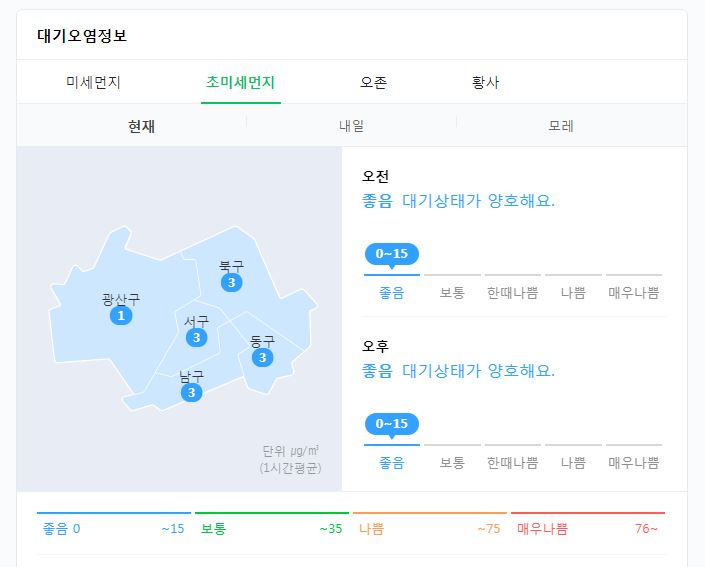
Task: Open the 오존 tab
Action: 373,82
